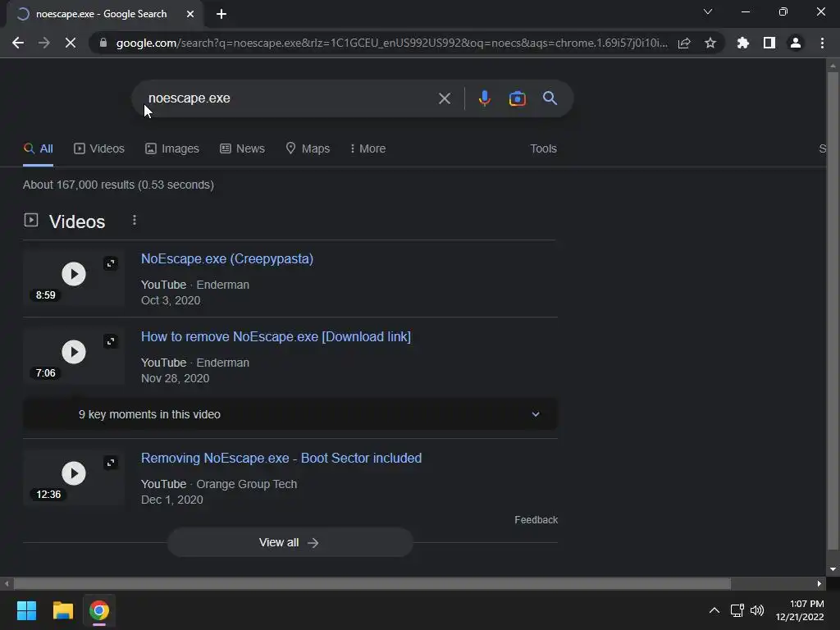
Task: Click the video icon beside Videos heading
Action: coord(31,220)
